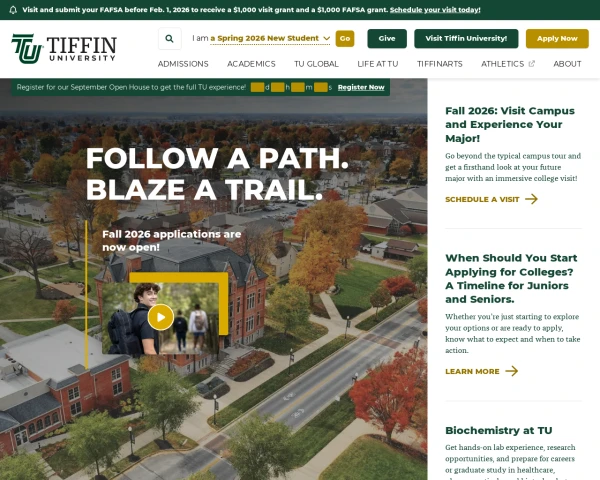This screenshot has height=480, width=600.
Task: Follow the Register Now link for Open House
Action: point(361,87)
